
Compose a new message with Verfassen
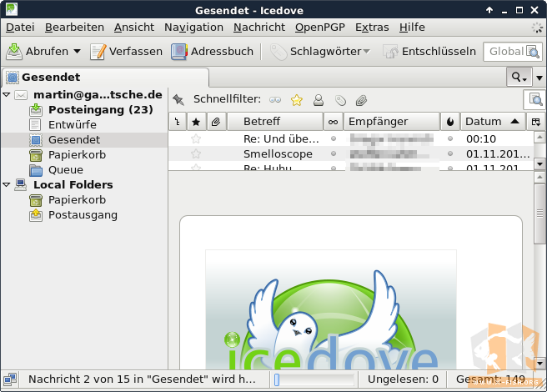[126, 52]
